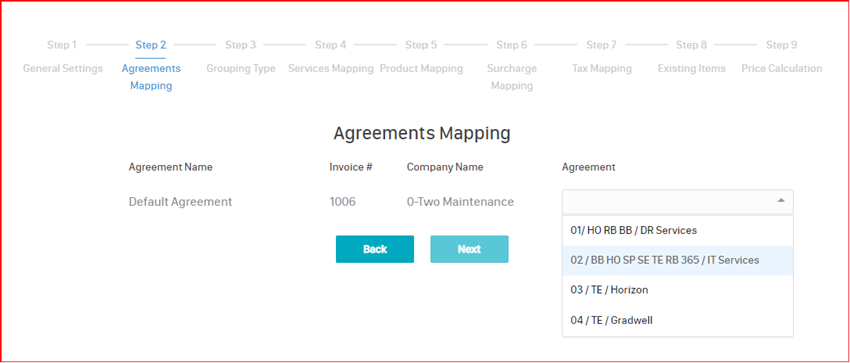850x363 pixels.
Task: Click the Default Agreement row name
Action: pyautogui.click(x=181, y=202)
